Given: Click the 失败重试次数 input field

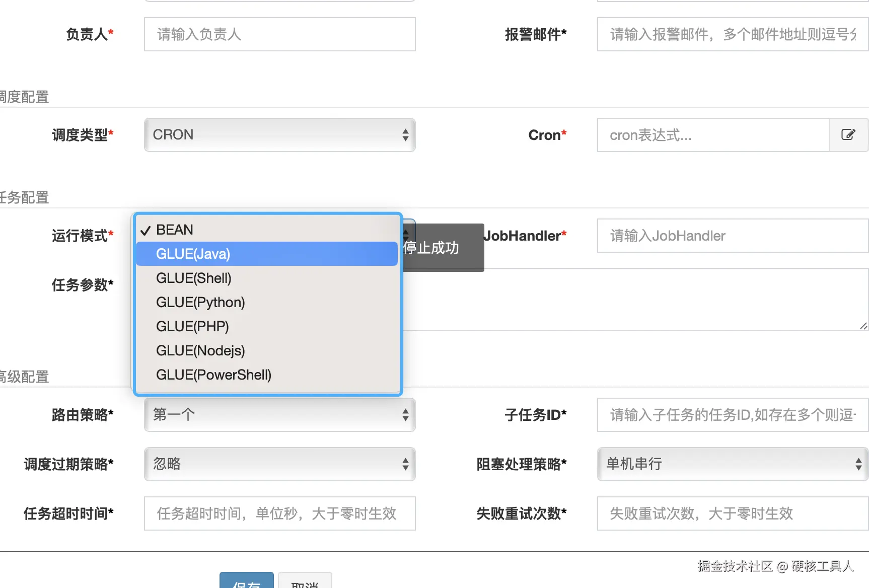Looking at the screenshot, I should tap(733, 513).
